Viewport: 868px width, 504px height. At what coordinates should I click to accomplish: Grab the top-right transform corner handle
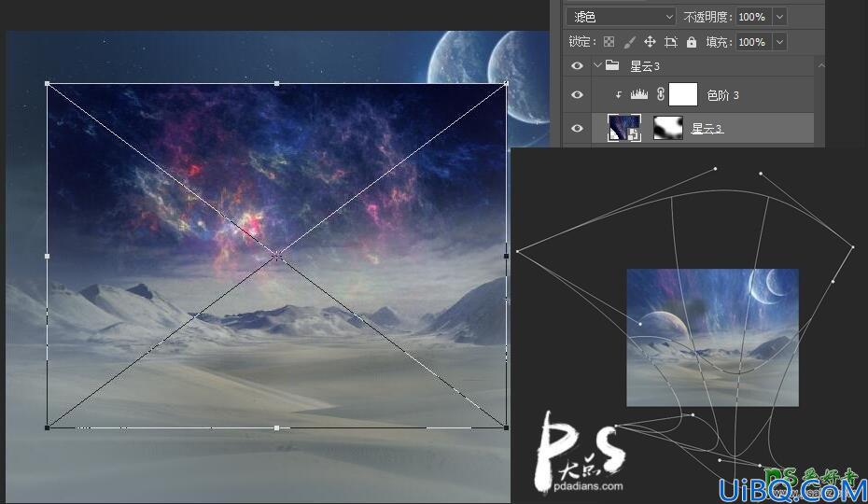point(506,84)
